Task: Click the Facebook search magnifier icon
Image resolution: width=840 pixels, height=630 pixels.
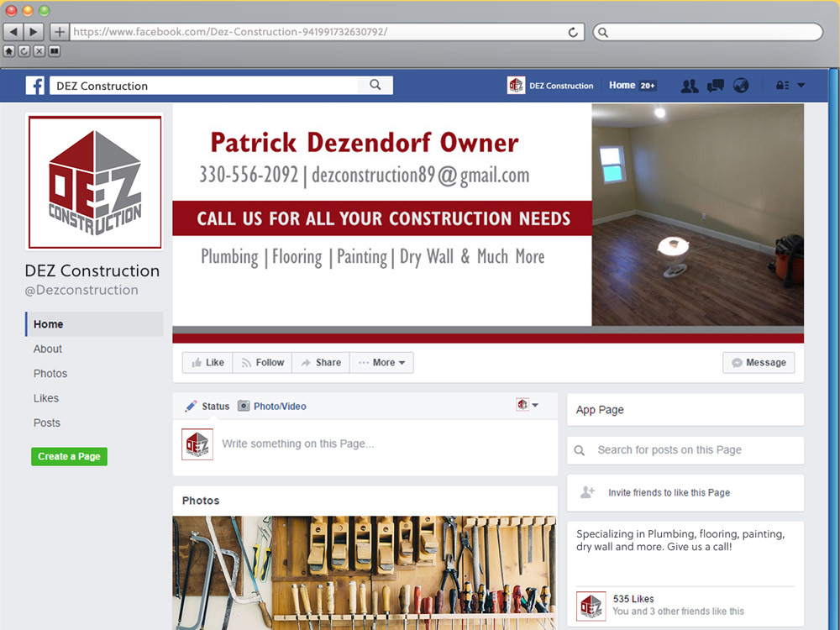Action: point(375,85)
